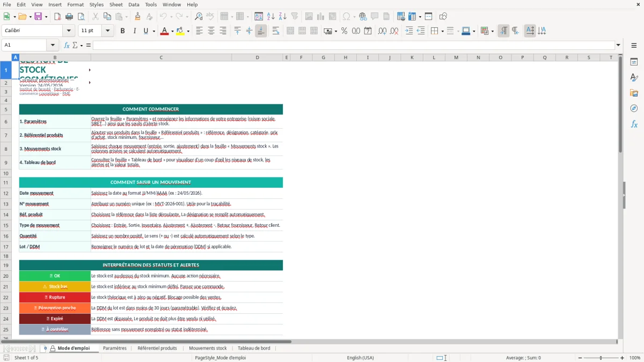
Task: Toggle the selection mode indicator in status bar
Action: (x=440, y=358)
